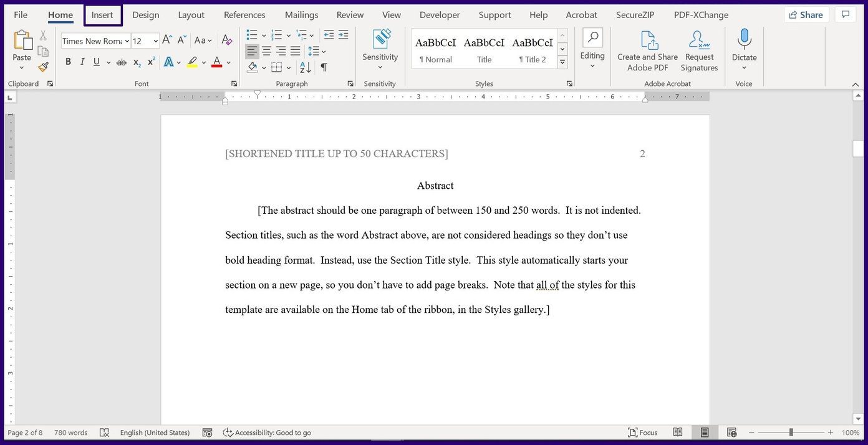Open the font name dropdown
This screenshot has width=868, height=445.
127,41
